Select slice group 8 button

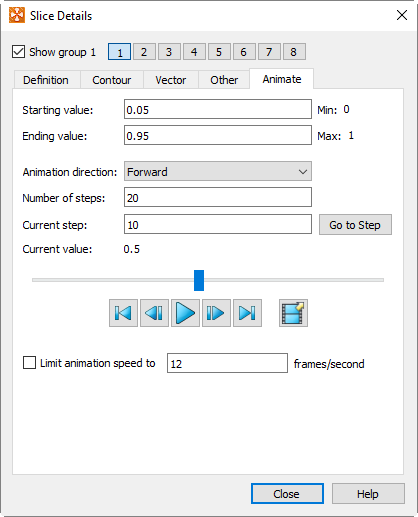coord(294,52)
